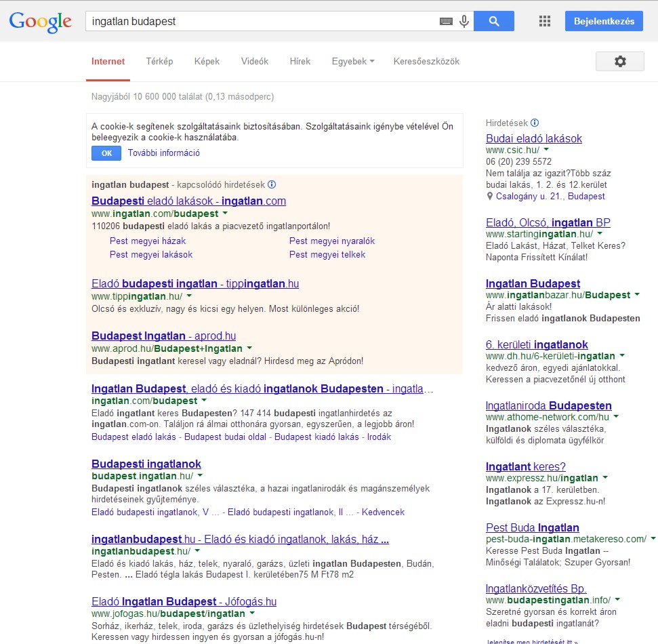This screenshot has width=658, height=644.
Task: Open the Pest megyei házak sitelink
Action: coord(148,241)
